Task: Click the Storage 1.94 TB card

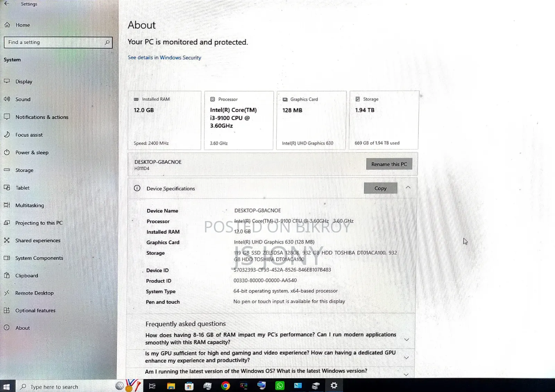Action: point(384,120)
